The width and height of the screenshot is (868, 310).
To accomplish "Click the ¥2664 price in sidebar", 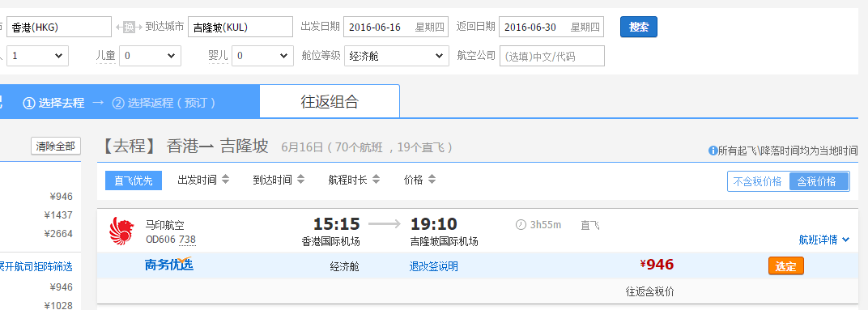I will click(58, 234).
